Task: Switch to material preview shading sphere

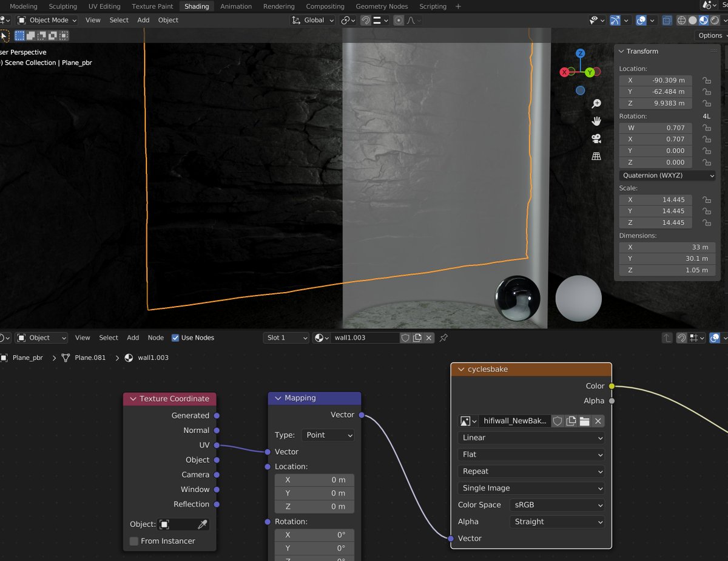Action: 703,20
